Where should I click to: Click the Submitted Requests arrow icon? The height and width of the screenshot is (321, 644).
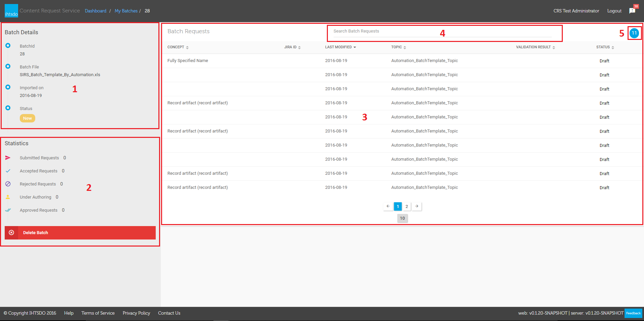click(x=8, y=158)
